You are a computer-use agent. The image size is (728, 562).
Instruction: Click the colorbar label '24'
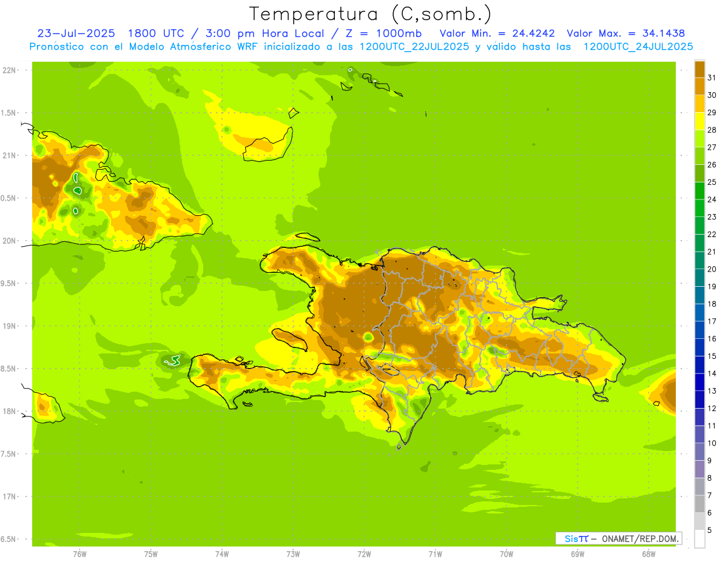[712, 199]
